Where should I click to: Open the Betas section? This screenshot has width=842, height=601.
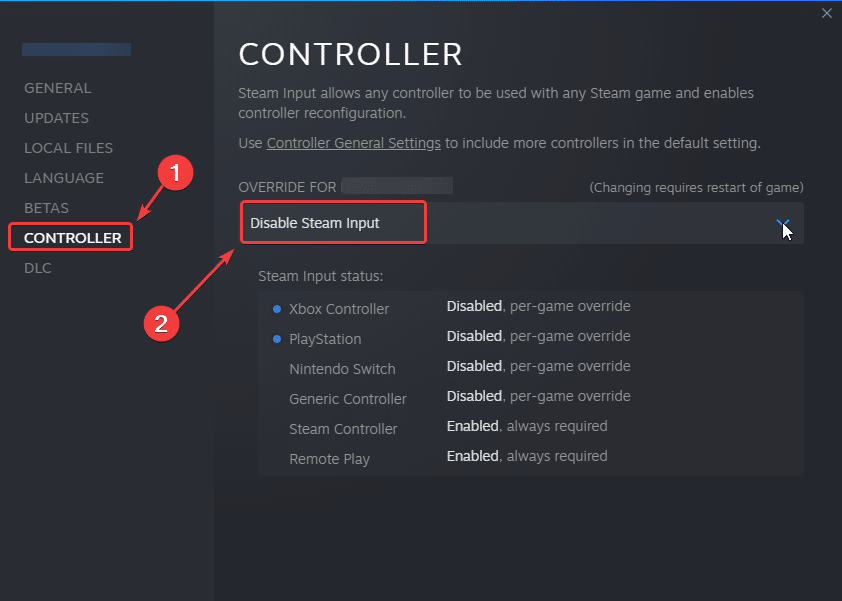tap(46, 208)
